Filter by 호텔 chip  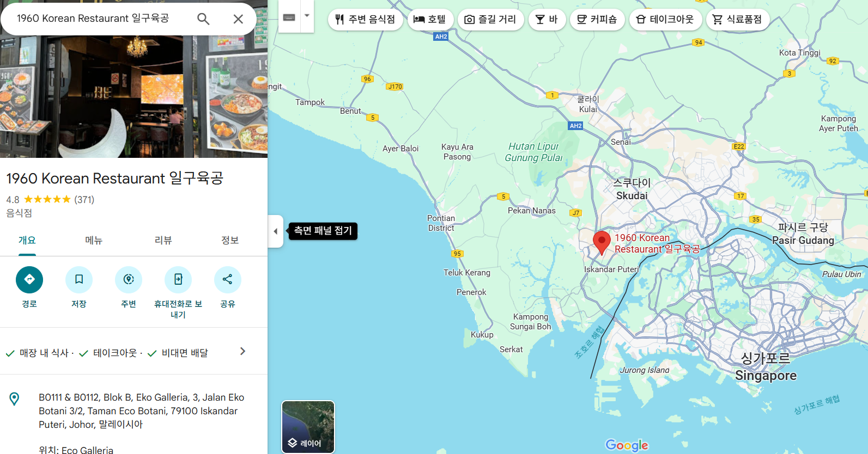click(430, 20)
